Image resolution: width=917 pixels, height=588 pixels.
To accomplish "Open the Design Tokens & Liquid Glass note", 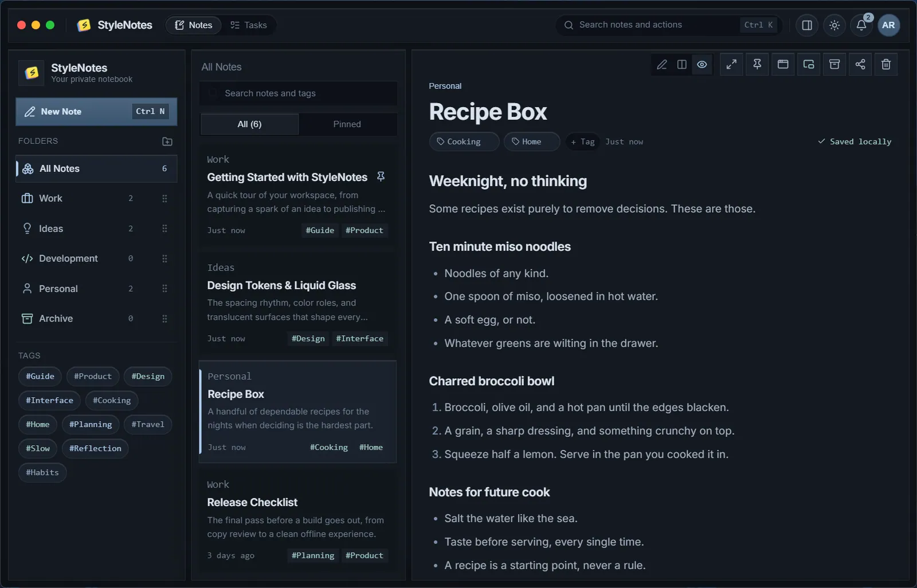I will pyautogui.click(x=297, y=303).
